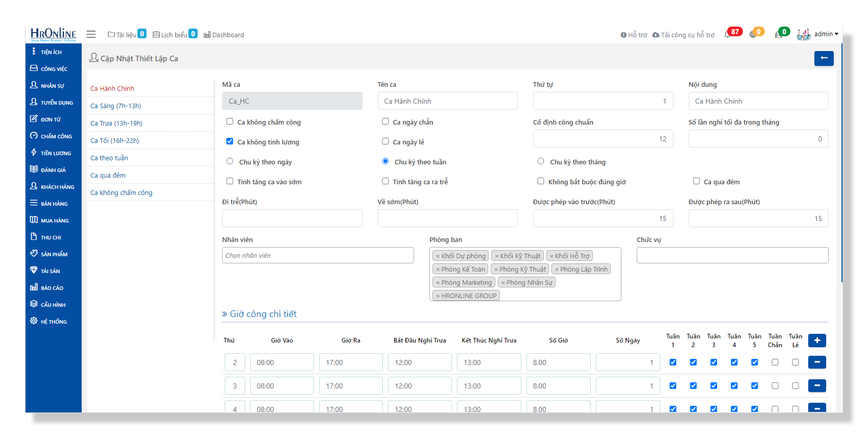Toggle the hamburger sidebar menu icon
Screen dimensions: 868x439
(91, 34)
